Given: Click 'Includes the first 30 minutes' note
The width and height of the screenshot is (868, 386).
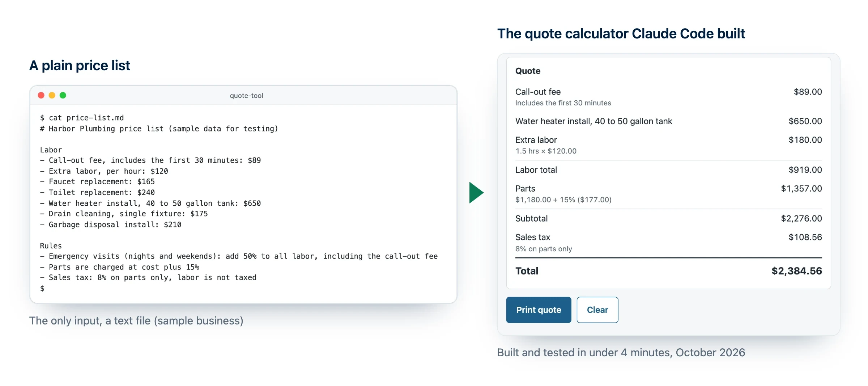Looking at the screenshot, I should [x=563, y=103].
